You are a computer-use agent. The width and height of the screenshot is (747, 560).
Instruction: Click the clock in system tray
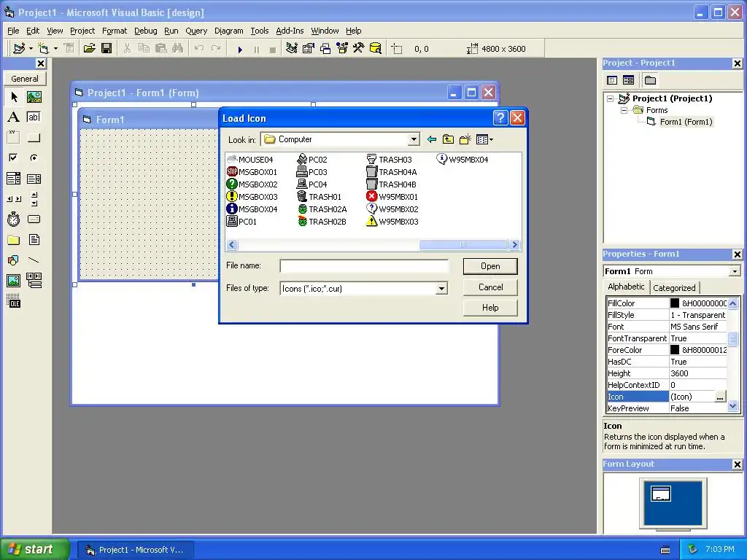click(x=719, y=549)
